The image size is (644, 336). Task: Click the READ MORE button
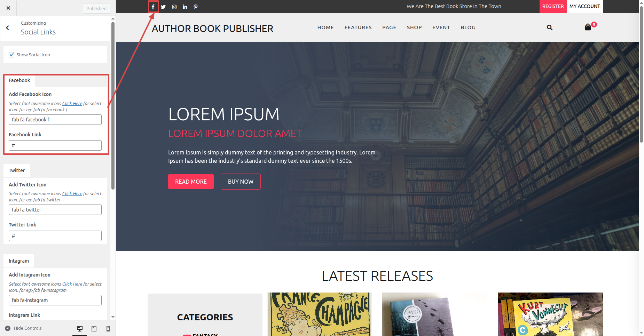[x=191, y=182]
